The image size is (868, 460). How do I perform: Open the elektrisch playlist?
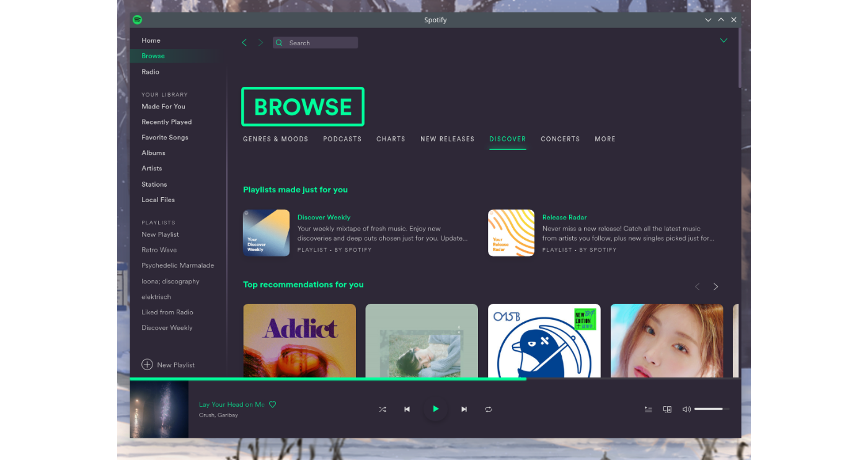pos(156,297)
